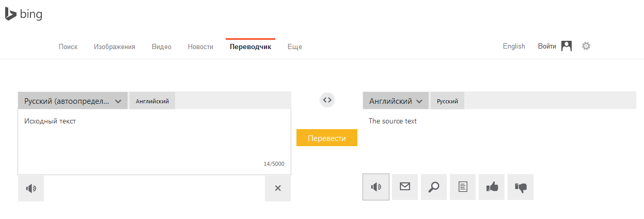Open the Изображения tab

(x=115, y=46)
